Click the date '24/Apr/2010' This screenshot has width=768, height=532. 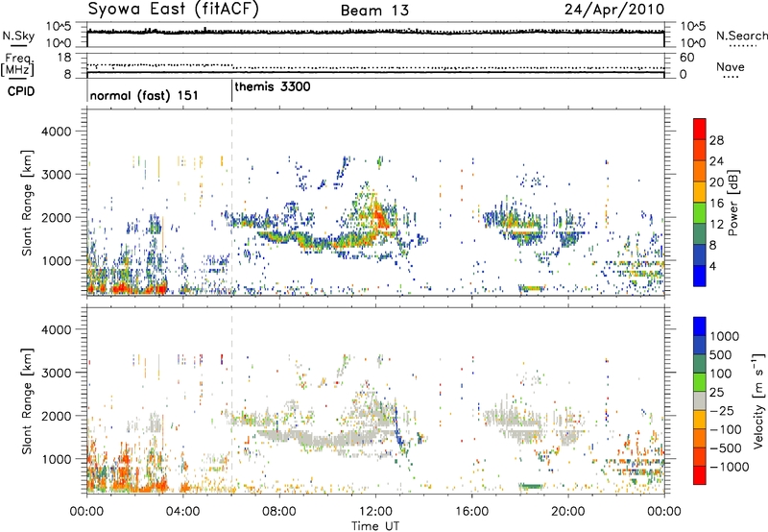[x=614, y=10]
